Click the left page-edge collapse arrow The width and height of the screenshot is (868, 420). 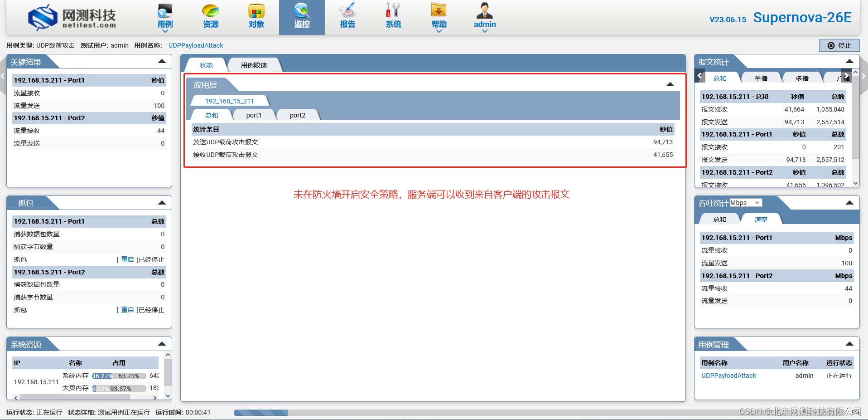coord(3,76)
